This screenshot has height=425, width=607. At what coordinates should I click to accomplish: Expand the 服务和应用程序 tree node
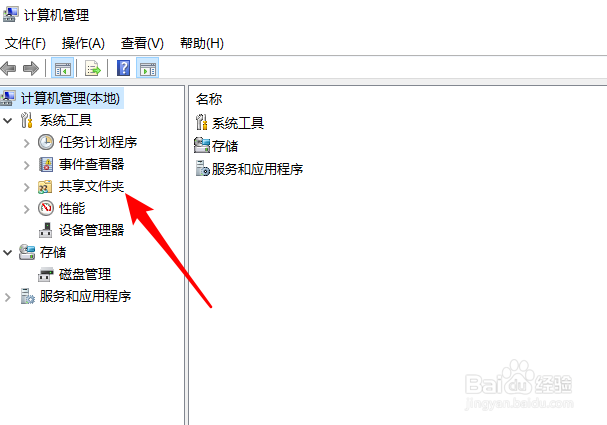(8, 297)
